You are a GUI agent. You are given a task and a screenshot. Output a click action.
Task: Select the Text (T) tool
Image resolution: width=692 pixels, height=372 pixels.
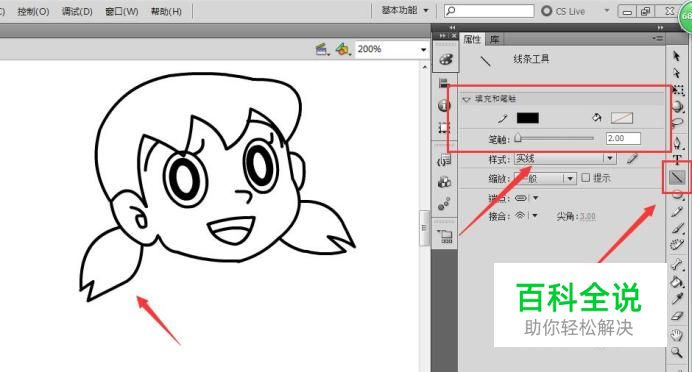pos(677,160)
